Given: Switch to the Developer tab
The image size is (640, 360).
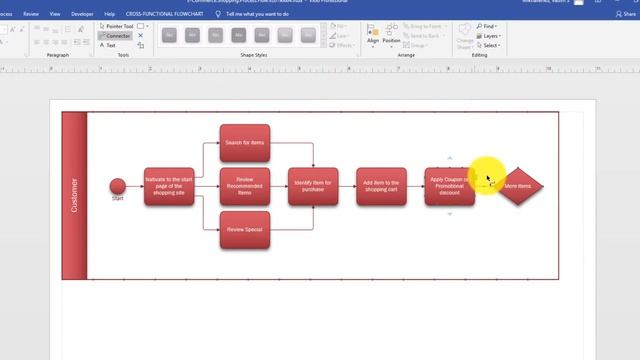Looking at the screenshot, I should [x=82, y=14].
